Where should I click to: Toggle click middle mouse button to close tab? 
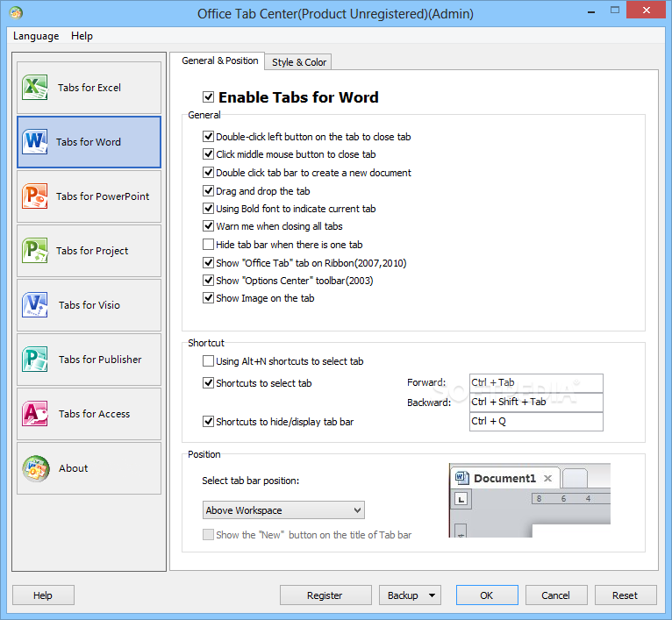tap(208, 154)
